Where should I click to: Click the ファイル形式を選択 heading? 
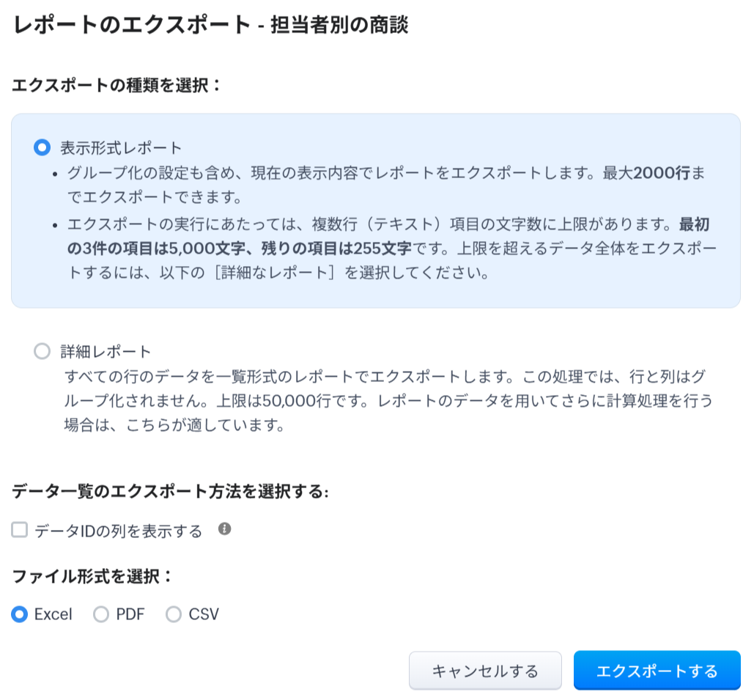coord(92,575)
